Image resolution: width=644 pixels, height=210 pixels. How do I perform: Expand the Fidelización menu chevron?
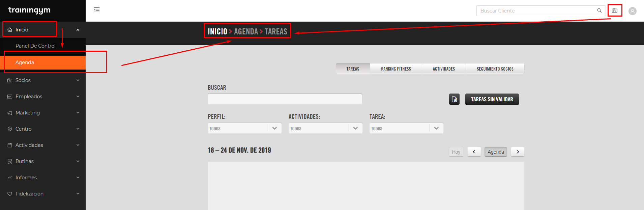(78, 194)
